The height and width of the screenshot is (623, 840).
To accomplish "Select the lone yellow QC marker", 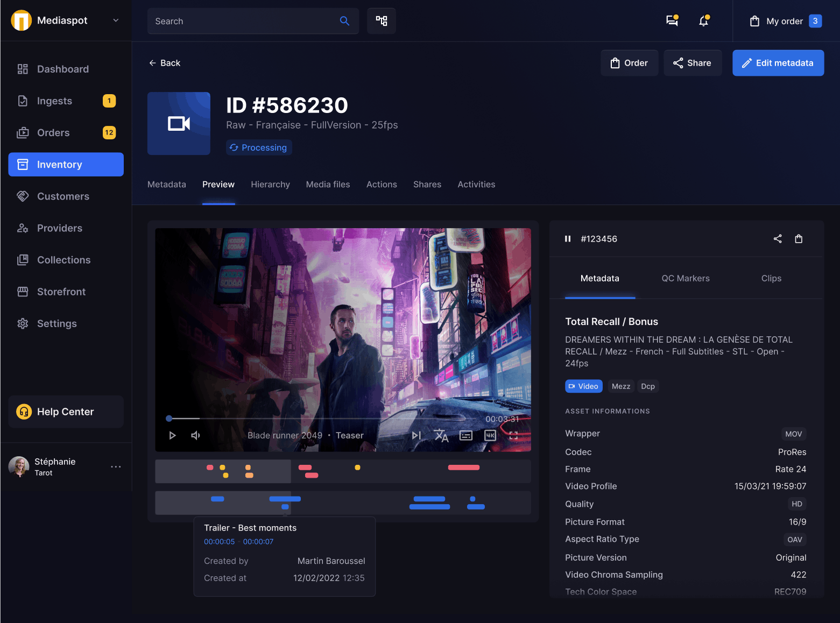I will pos(357,468).
